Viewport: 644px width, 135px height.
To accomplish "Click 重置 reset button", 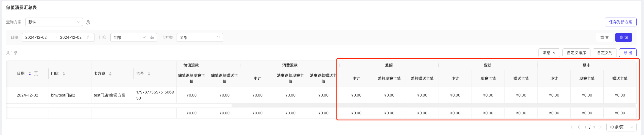I will (x=604, y=37).
